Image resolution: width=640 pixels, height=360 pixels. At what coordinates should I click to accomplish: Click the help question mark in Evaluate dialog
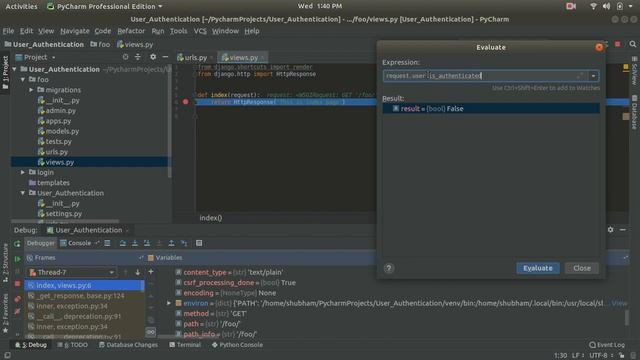[389, 268]
